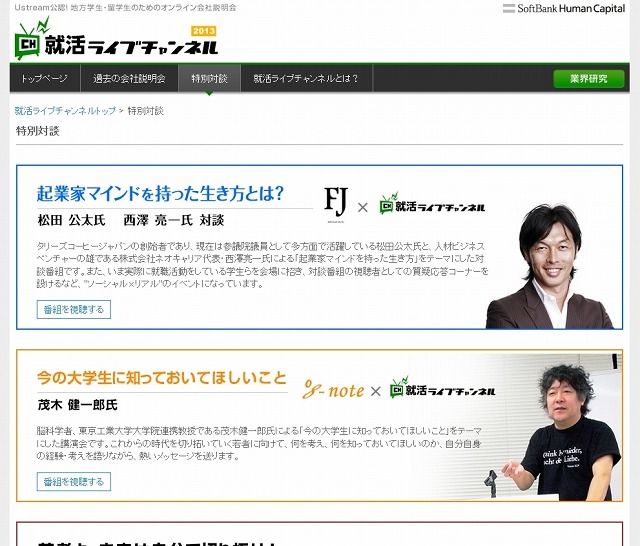Open 就活ライブチャンネルとは? menu item
The width and height of the screenshot is (640, 546).
pyautogui.click(x=306, y=78)
